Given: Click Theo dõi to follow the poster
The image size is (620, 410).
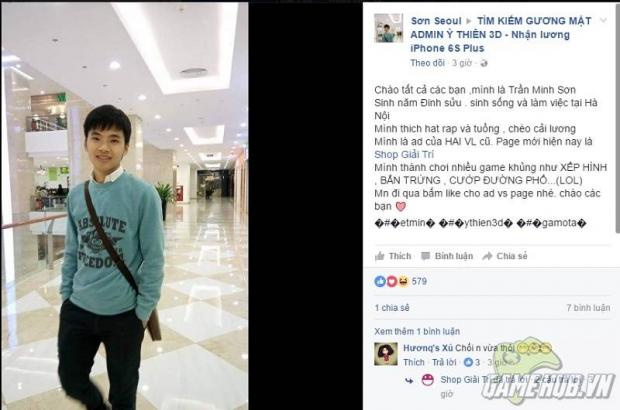Looking at the screenshot, I should coord(427,63).
